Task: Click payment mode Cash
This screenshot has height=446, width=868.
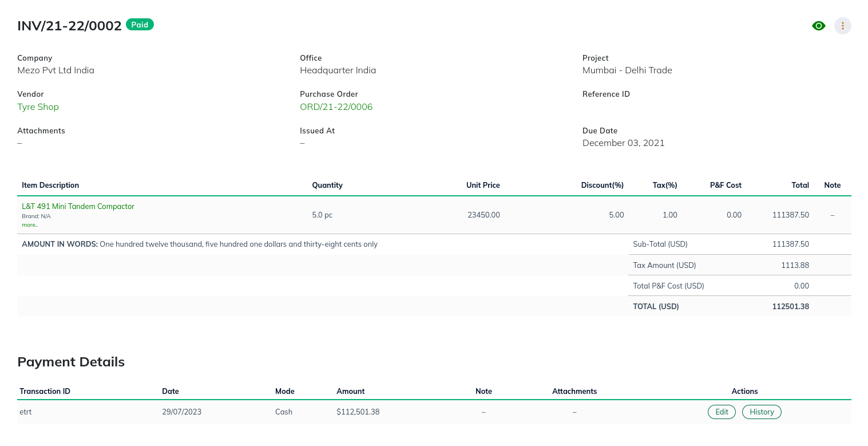Action: tap(284, 412)
